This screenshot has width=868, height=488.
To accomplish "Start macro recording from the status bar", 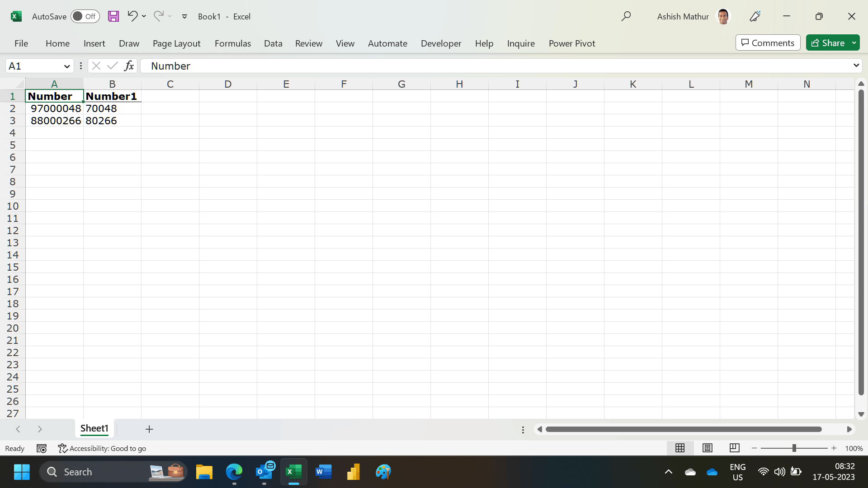I will tap(41, 448).
